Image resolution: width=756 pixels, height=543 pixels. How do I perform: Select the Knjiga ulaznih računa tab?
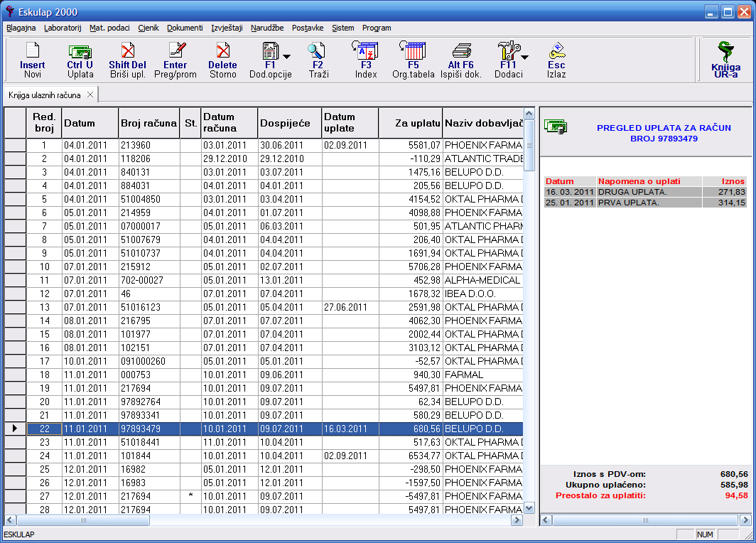click(x=44, y=95)
